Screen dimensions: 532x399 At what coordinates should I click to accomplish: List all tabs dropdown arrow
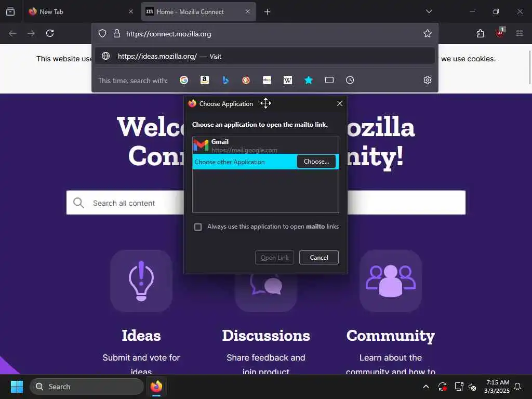coord(429,11)
